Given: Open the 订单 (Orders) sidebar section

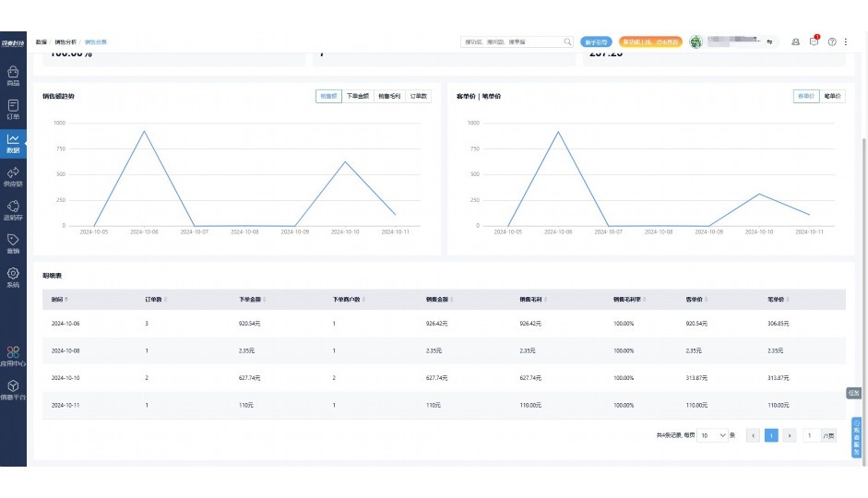Looking at the screenshot, I should 13,109.
